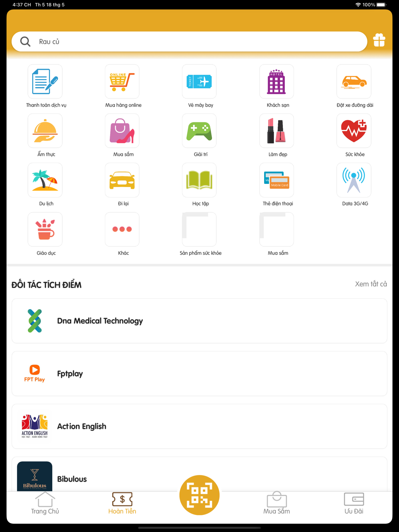The height and width of the screenshot is (532, 399).
Task: Tap the QR code scan button
Action: tap(199, 495)
